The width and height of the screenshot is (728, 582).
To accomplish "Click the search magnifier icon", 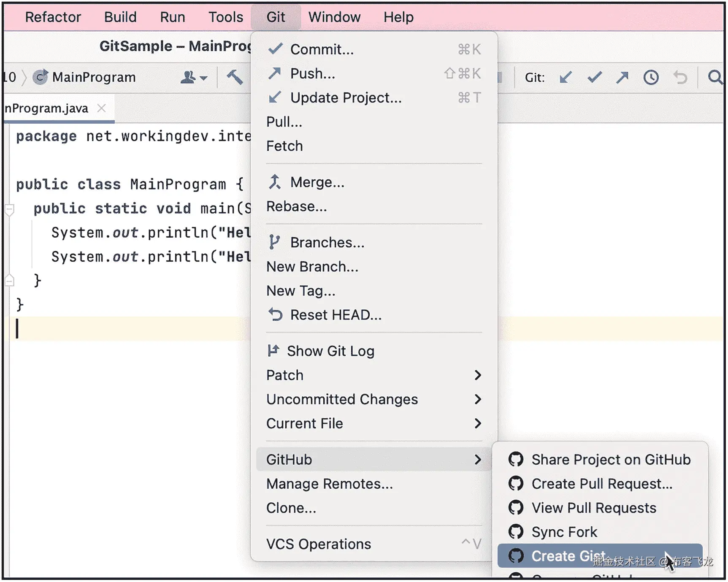I will (x=714, y=78).
